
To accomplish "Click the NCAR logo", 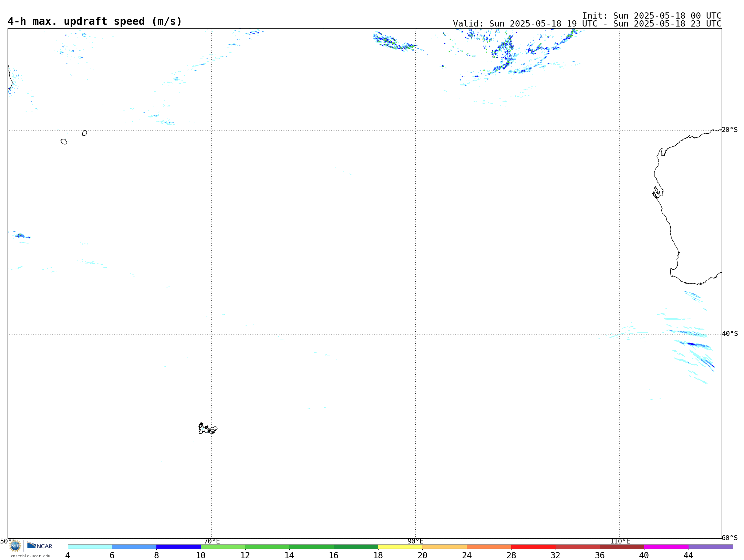I will click(x=40, y=546).
